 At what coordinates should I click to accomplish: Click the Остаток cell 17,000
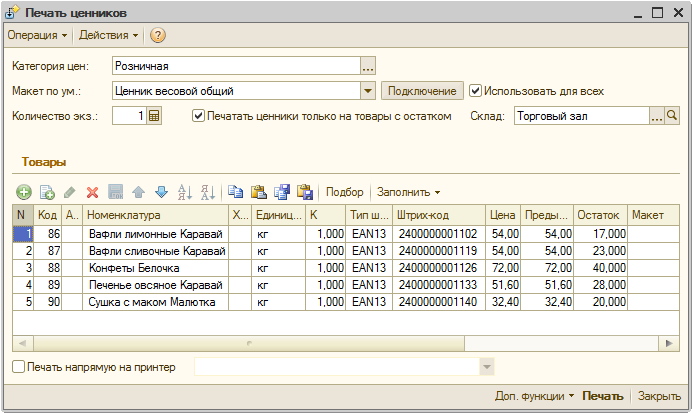(600, 234)
